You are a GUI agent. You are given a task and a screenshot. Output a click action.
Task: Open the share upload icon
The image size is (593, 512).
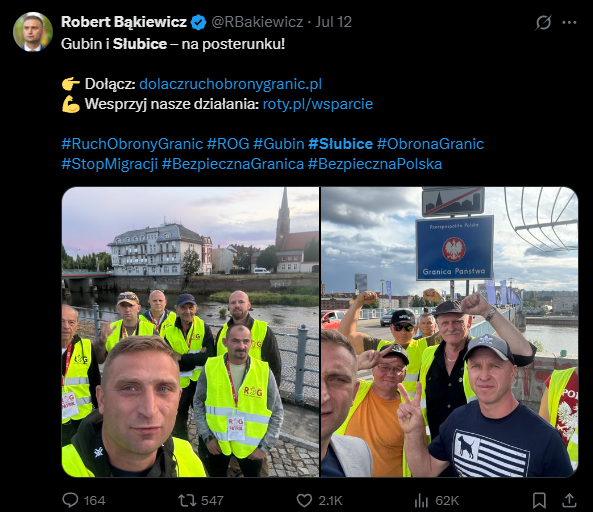point(569,500)
